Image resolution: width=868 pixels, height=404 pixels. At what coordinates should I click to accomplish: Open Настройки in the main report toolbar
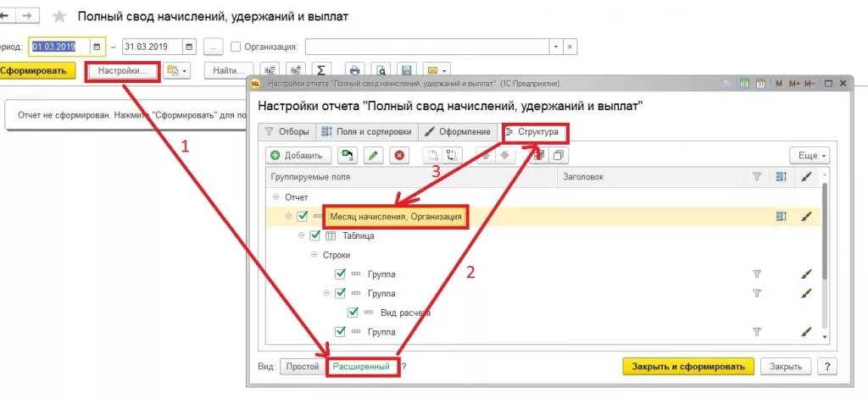[123, 71]
